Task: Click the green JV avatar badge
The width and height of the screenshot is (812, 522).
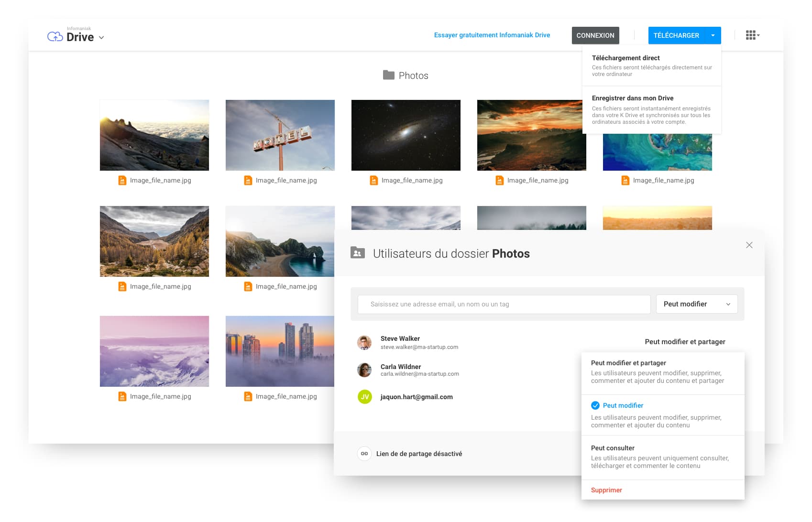Action: 364,397
